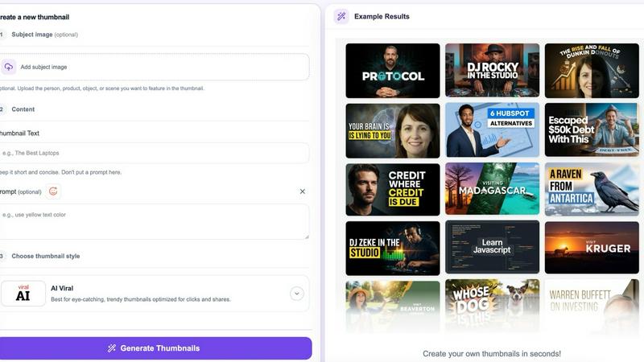
Task: Open the Visit Kruger thumbnail
Action: pos(592,248)
